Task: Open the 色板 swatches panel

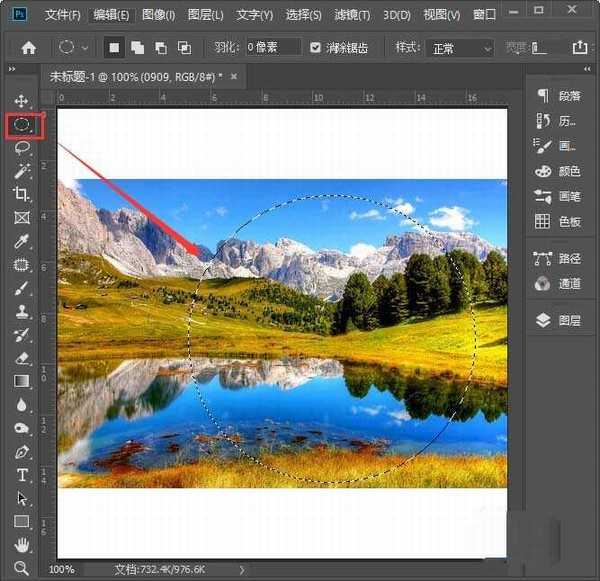Action: pyautogui.click(x=558, y=221)
